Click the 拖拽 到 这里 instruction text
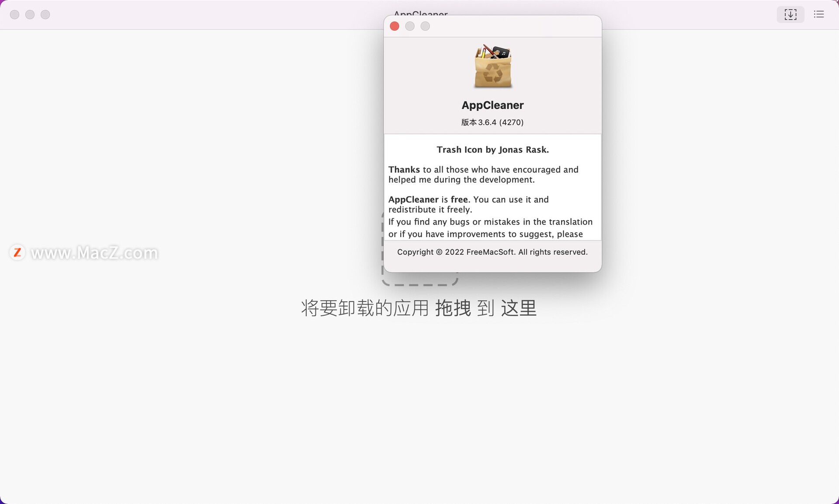Viewport: 839px width, 504px height. click(x=485, y=308)
